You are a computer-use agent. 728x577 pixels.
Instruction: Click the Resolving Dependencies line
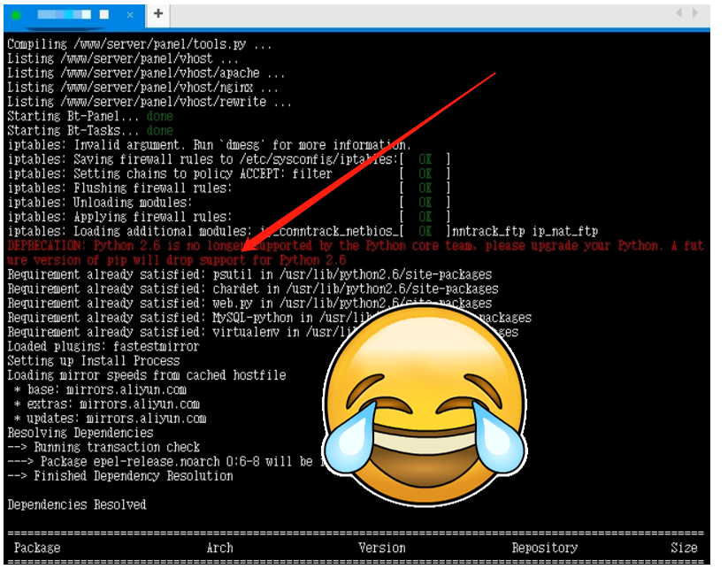click(x=80, y=433)
